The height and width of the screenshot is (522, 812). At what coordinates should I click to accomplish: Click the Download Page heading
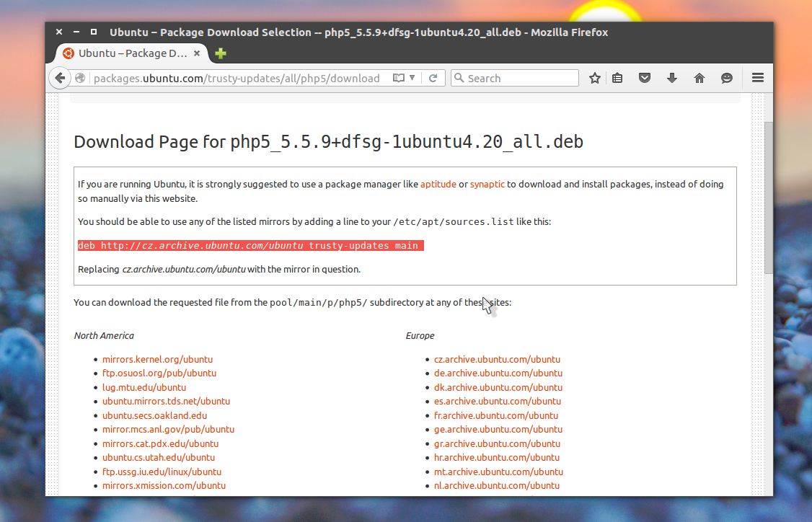click(x=328, y=142)
